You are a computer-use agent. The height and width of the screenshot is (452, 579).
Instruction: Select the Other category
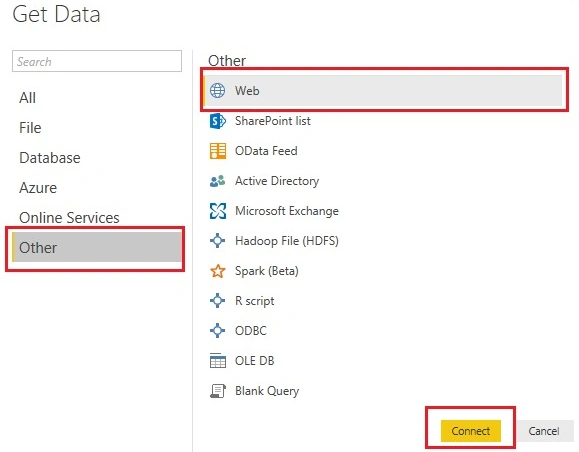pyautogui.click(x=97, y=247)
